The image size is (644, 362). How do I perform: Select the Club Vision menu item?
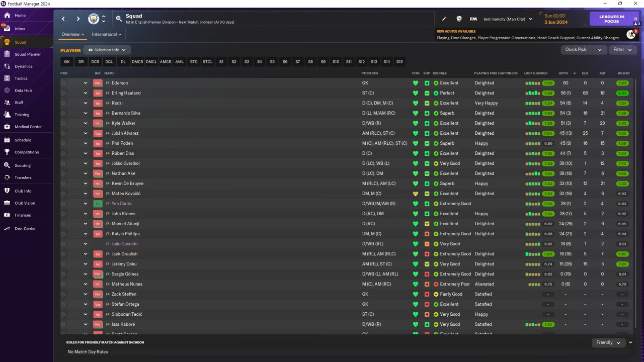(x=25, y=203)
